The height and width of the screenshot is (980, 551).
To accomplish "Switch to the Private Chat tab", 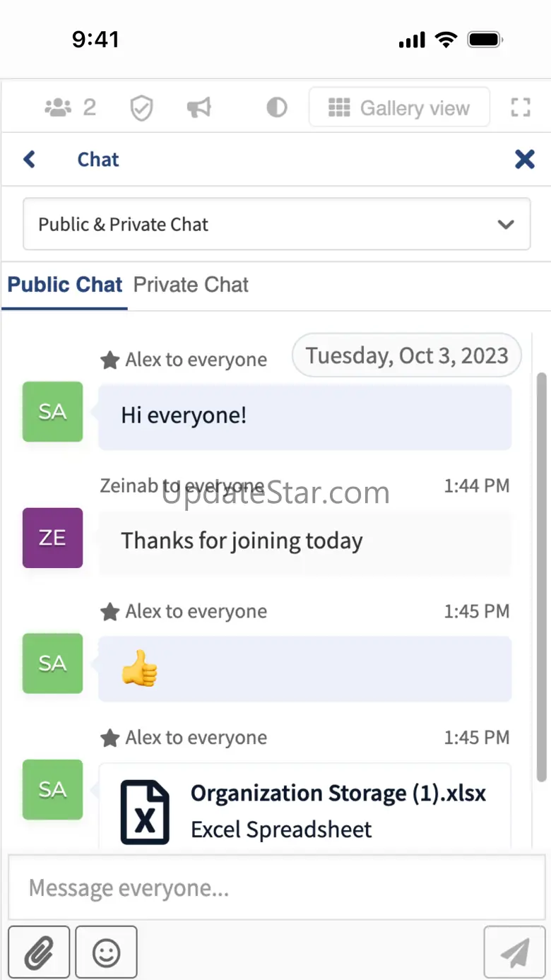I will pos(191,285).
